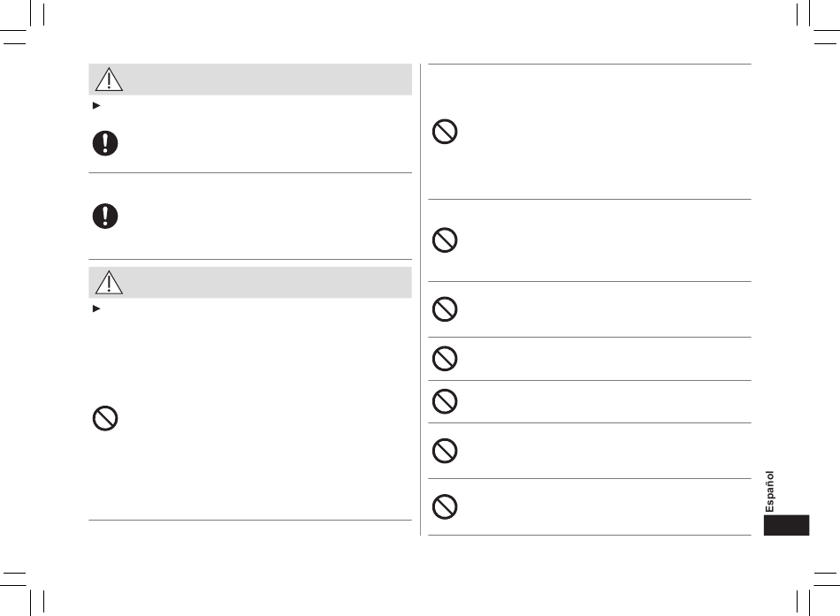Click the prohibition icon in the left column
This screenshot has width=840, height=616.
pos(105,418)
